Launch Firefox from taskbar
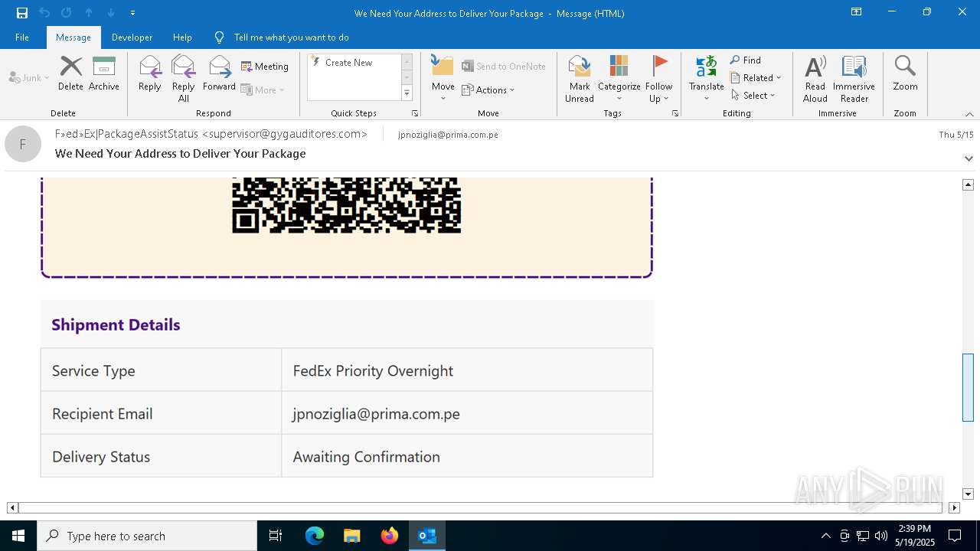980x551 pixels. coord(390,536)
